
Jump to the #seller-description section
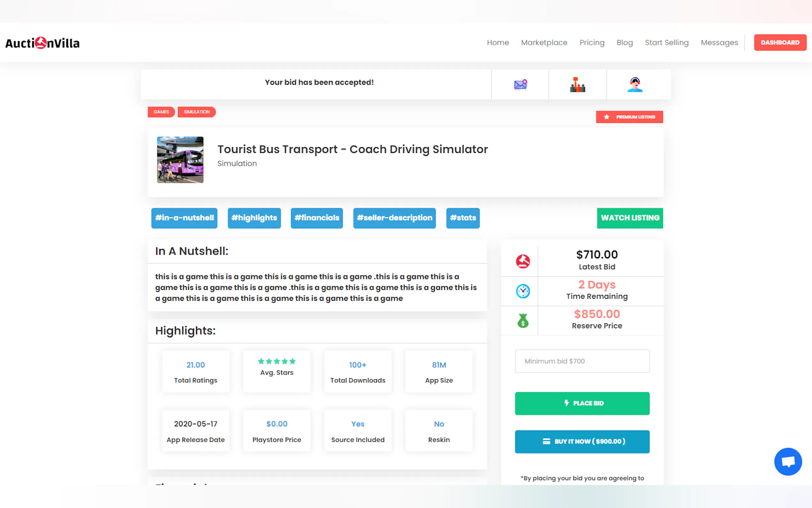[x=394, y=218]
